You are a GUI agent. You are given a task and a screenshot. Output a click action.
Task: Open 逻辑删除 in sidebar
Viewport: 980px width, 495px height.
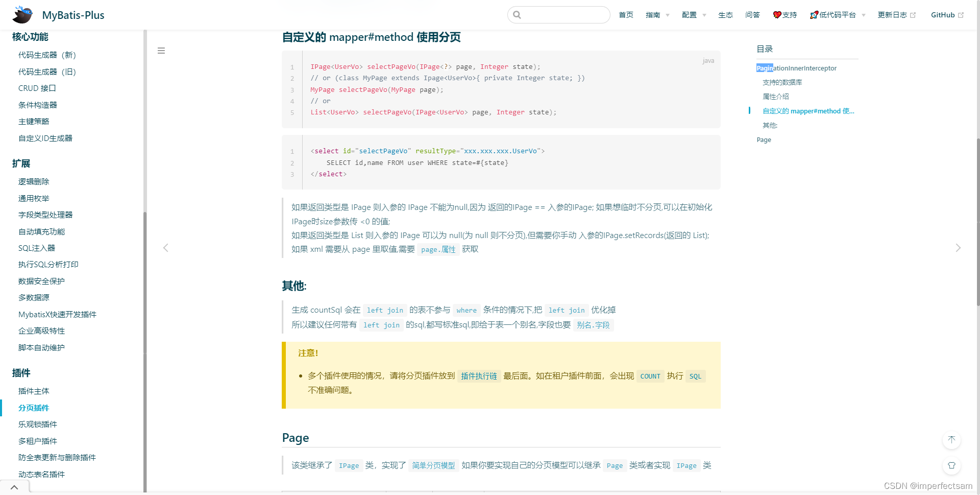click(34, 182)
